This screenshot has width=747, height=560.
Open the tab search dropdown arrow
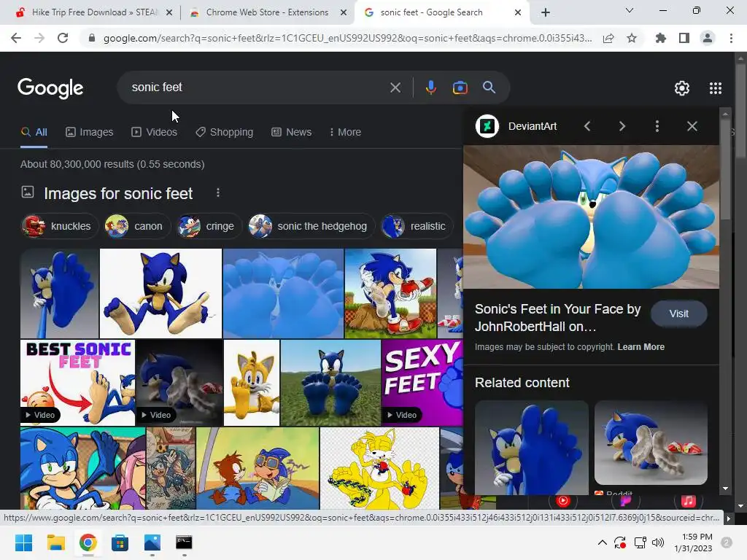click(630, 10)
